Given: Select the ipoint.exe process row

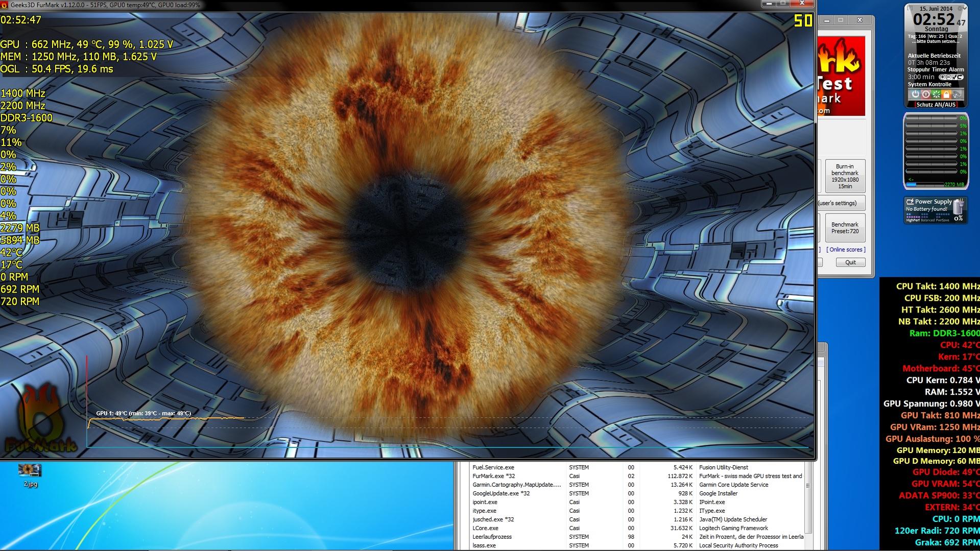Looking at the screenshot, I should point(637,502).
